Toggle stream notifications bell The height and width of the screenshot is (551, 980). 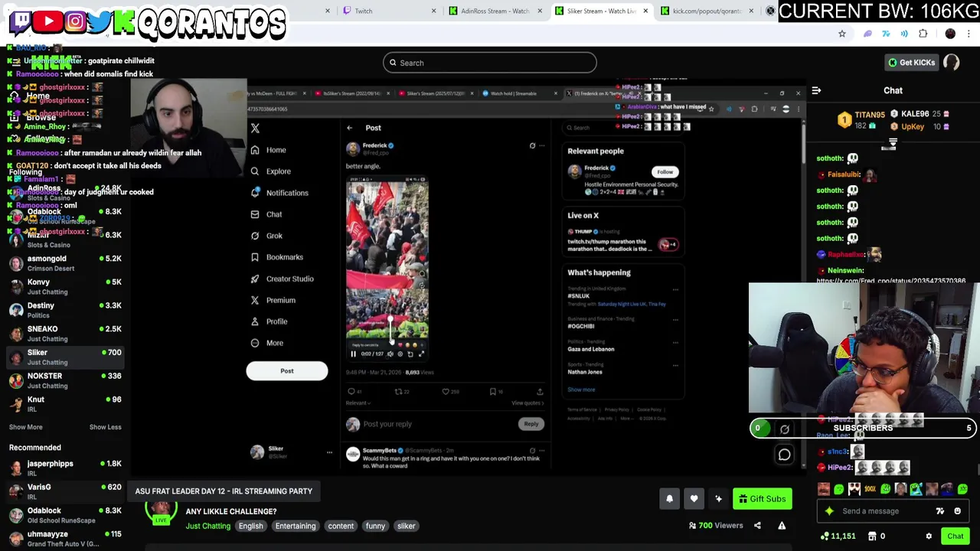click(x=669, y=499)
